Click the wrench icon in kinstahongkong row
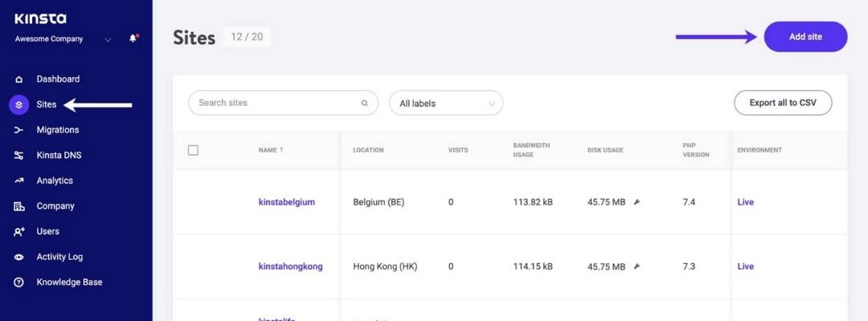The width and height of the screenshot is (868, 321). pos(637,266)
